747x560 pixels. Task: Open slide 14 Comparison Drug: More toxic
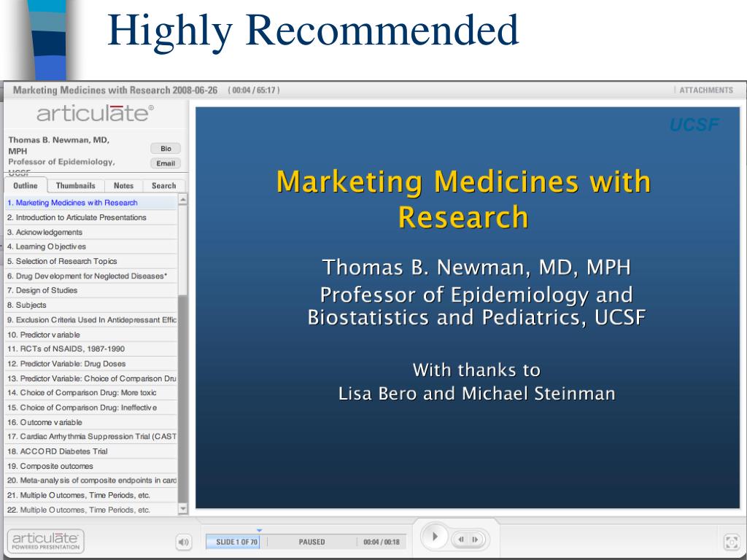[x=91, y=393]
